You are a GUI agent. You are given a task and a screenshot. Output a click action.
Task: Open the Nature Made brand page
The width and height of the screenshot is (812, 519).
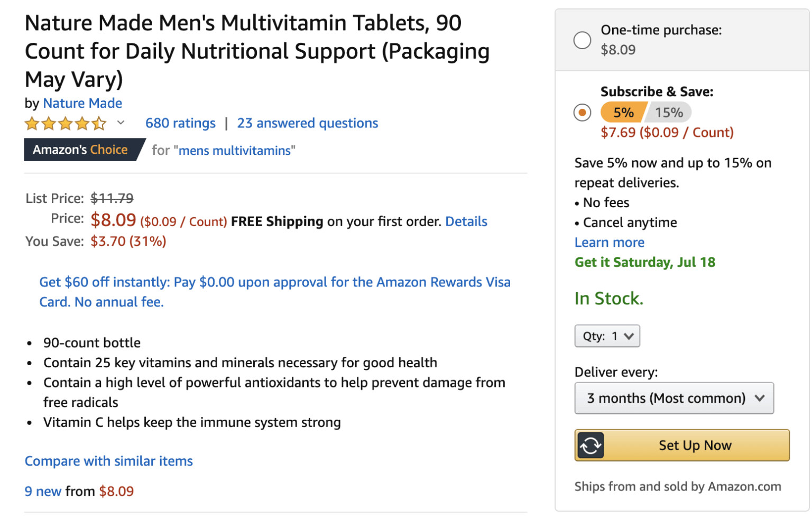[x=82, y=103]
